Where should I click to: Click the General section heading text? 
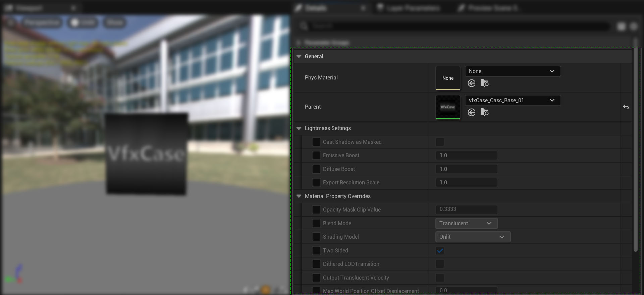pyautogui.click(x=314, y=56)
